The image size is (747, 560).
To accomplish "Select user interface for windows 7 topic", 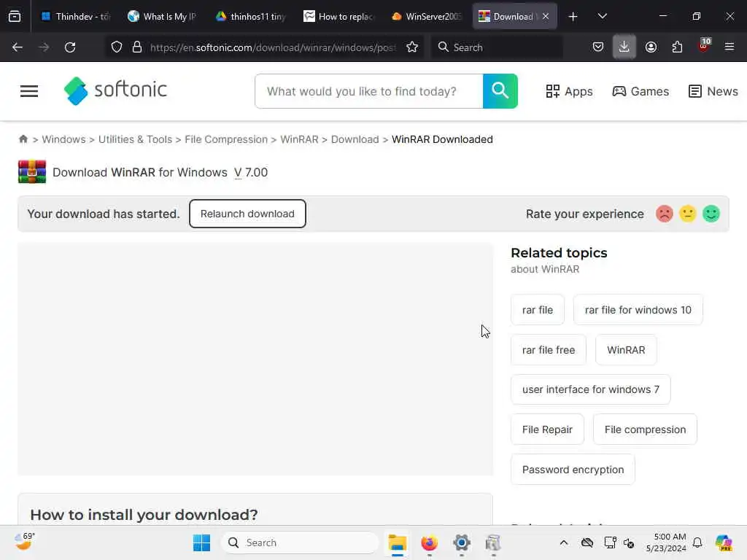I will click(591, 389).
